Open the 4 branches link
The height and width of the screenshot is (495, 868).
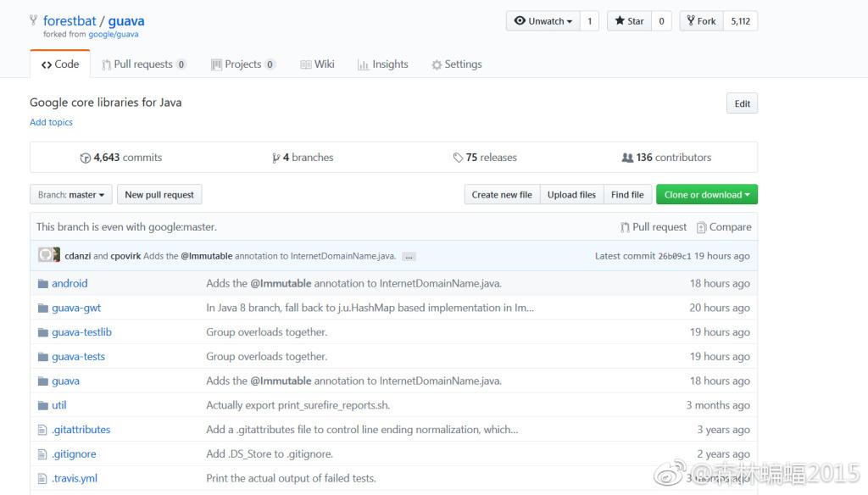tap(303, 158)
